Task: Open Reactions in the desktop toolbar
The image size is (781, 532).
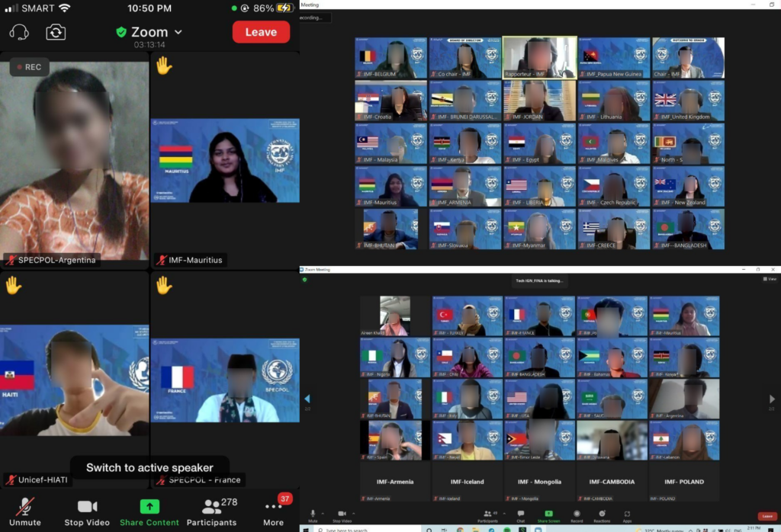Action: coord(603,515)
